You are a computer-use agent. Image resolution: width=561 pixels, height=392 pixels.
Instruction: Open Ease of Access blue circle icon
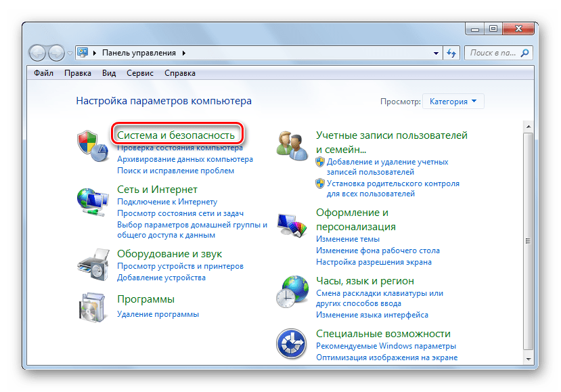coord(291,344)
